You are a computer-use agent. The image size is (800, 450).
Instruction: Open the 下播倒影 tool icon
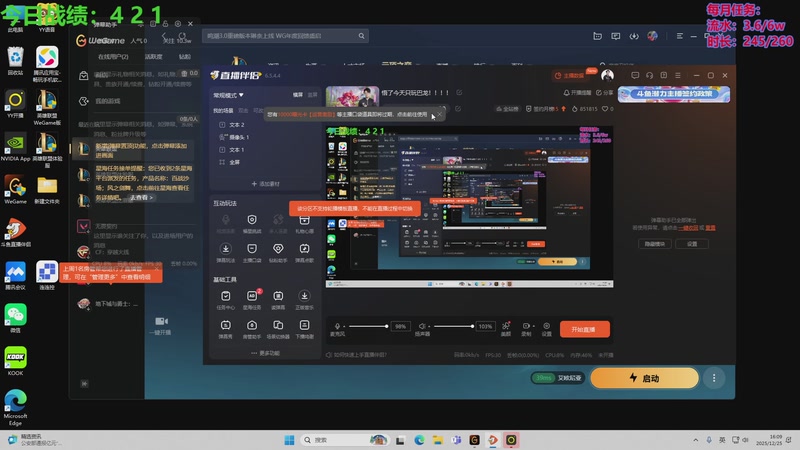tap(304, 329)
